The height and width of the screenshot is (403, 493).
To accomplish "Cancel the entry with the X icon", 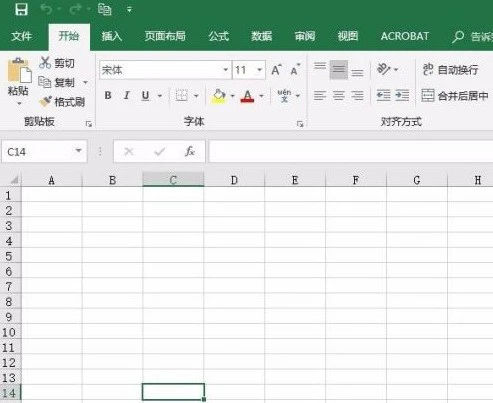I will tap(129, 152).
